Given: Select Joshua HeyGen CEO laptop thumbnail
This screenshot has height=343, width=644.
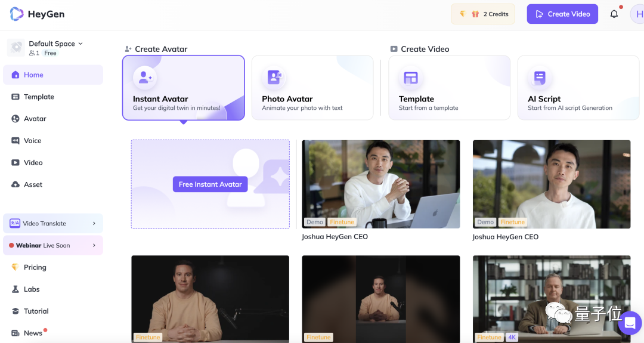Looking at the screenshot, I should [380, 184].
